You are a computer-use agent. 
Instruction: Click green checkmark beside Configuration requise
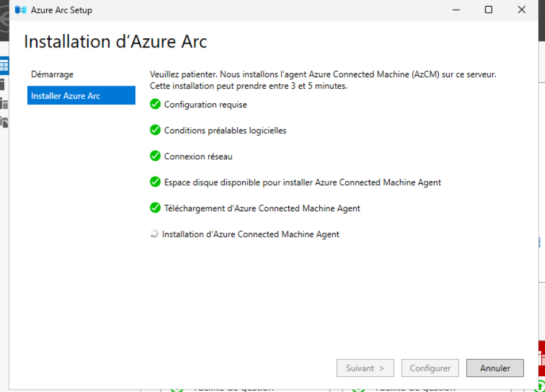click(155, 104)
